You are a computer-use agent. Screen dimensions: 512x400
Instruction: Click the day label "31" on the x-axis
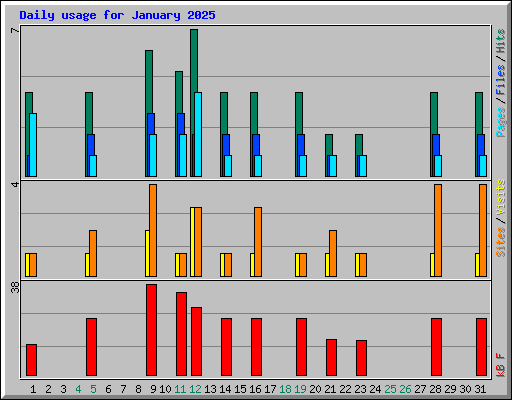pyautogui.click(x=480, y=389)
